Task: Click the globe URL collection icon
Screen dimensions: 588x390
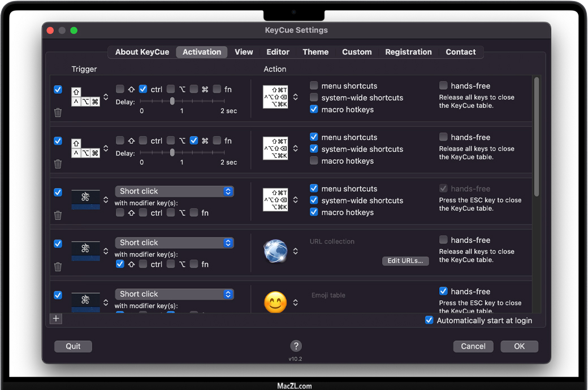Action: 275,251
